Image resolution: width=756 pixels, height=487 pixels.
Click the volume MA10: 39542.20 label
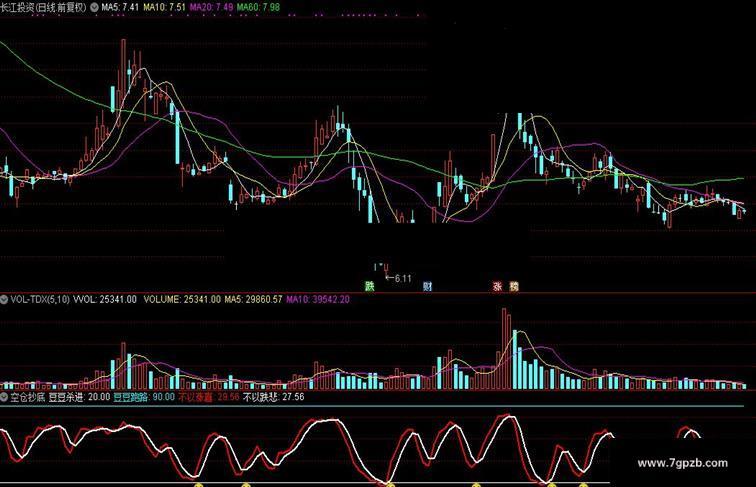(318, 299)
